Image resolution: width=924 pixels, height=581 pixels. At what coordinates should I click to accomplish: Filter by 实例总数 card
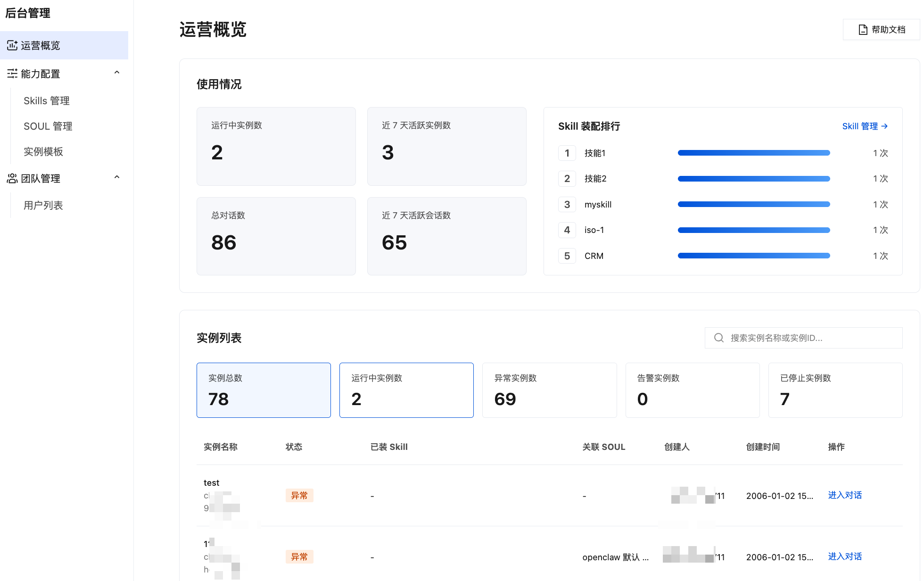(x=264, y=390)
